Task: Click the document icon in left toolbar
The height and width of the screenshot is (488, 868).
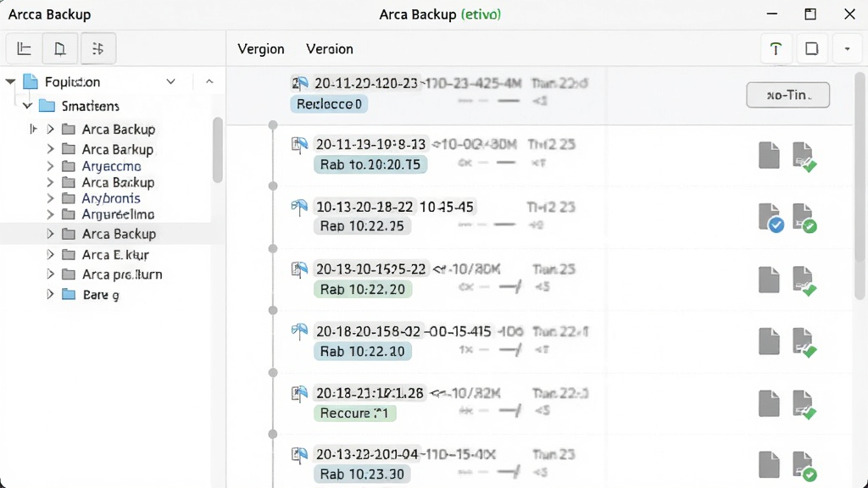Action: pos(60,48)
